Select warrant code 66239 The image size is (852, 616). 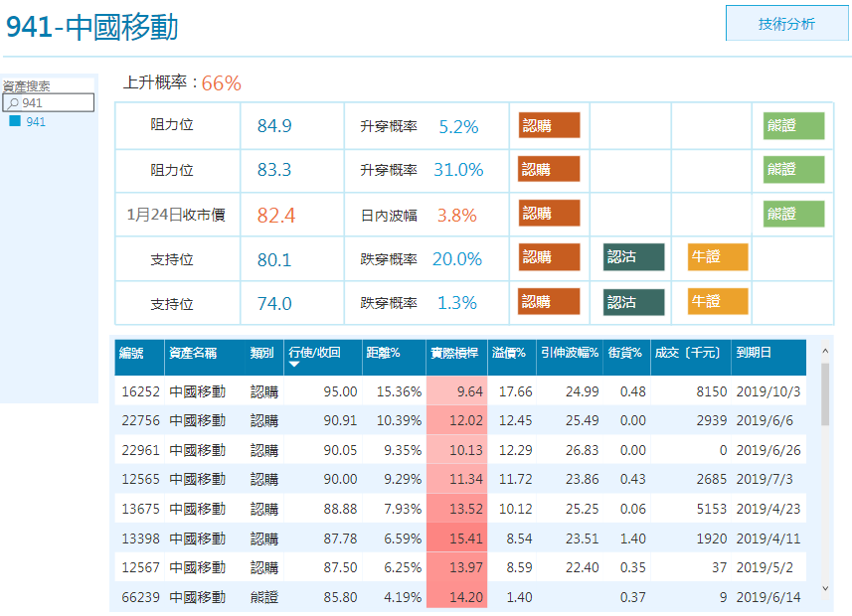tap(140, 597)
